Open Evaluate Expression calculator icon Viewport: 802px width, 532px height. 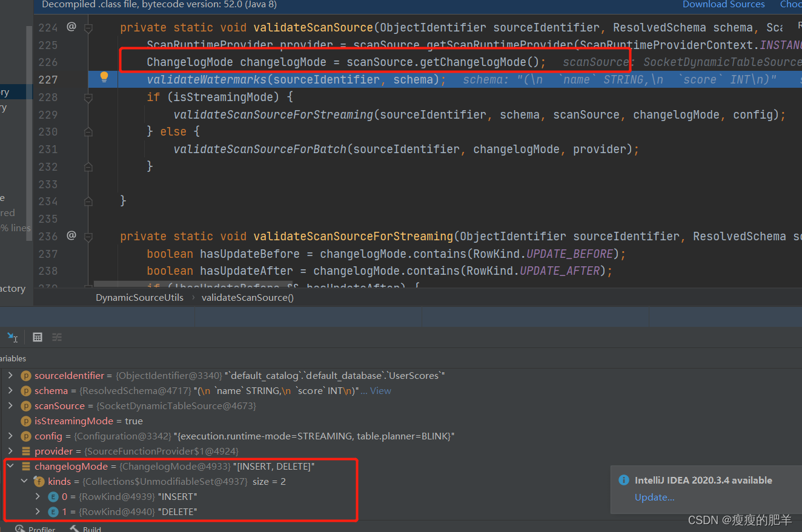(38, 337)
